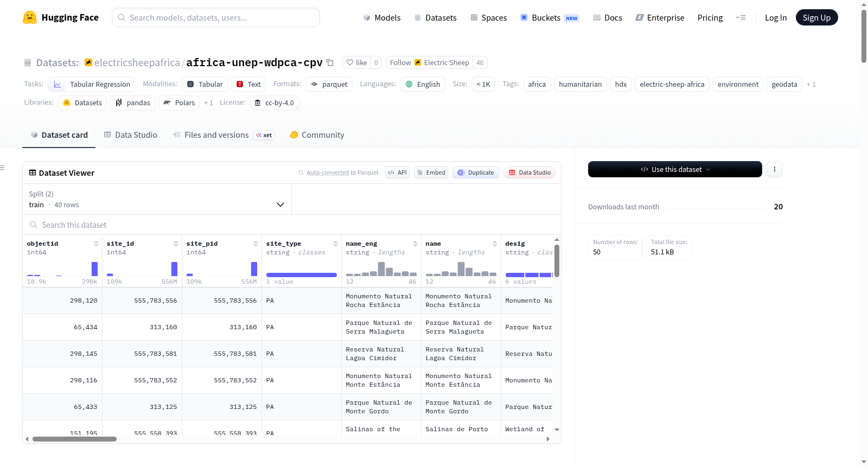The width and height of the screenshot is (868, 467).
Task: Open Buckets in the top navigation
Action: [550, 17]
